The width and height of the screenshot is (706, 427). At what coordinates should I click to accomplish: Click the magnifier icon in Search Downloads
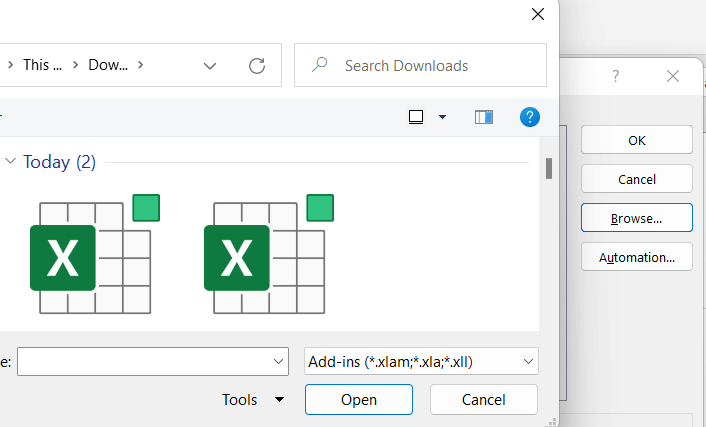(320, 66)
